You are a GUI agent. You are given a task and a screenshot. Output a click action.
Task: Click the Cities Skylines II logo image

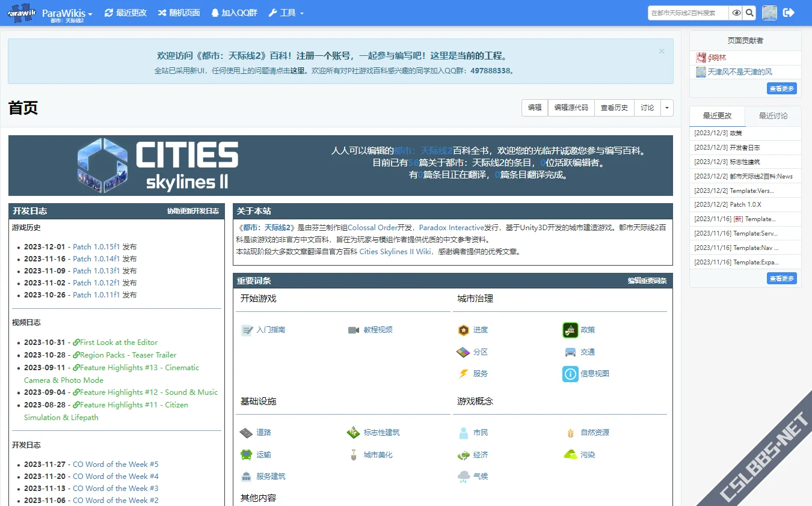158,165
